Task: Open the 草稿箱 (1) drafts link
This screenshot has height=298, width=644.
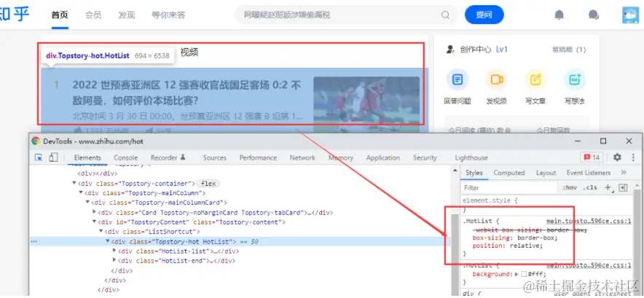Action: click(x=569, y=50)
